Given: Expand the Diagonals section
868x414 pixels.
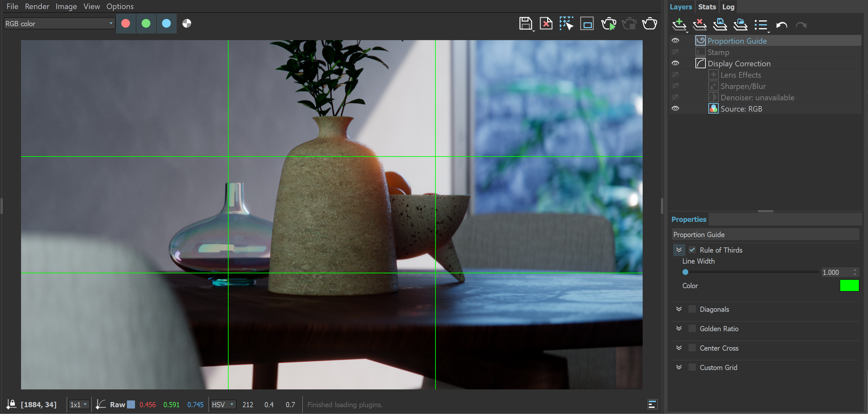Looking at the screenshot, I should 679,309.
